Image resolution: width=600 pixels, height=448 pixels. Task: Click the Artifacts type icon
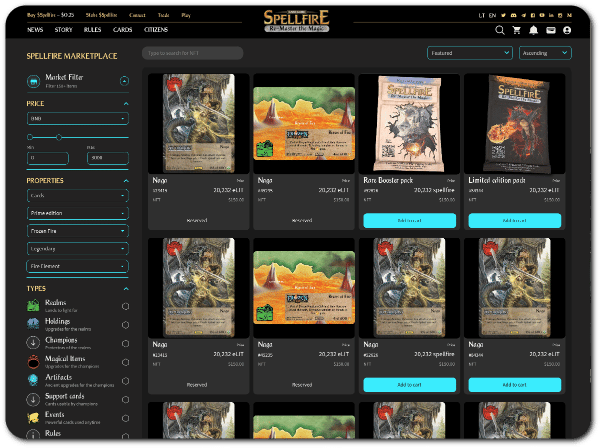pyautogui.click(x=34, y=379)
